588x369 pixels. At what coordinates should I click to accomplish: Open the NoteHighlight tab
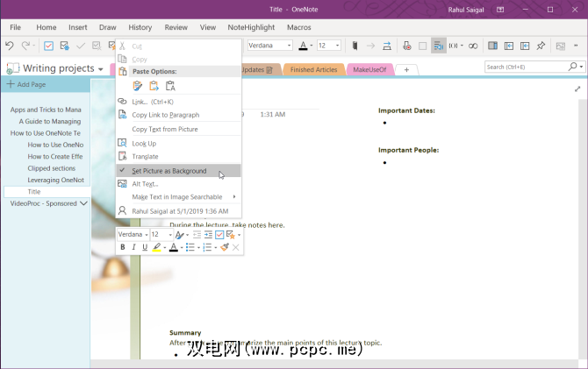(x=251, y=27)
